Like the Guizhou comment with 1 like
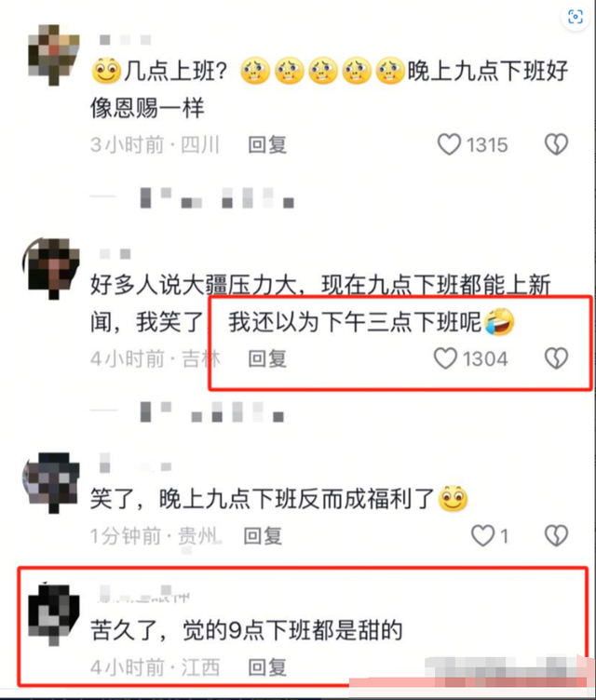 click(483, 535)
